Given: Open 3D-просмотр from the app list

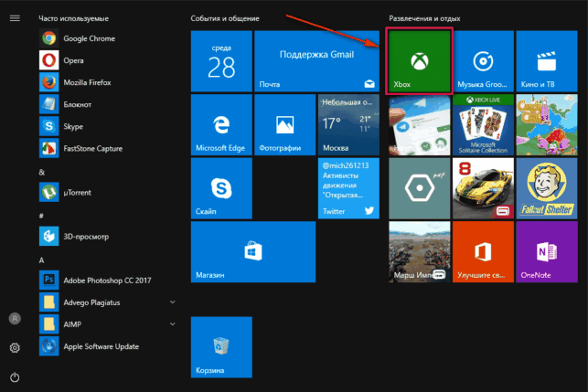Looking at the screenshot, I should 107,237.
